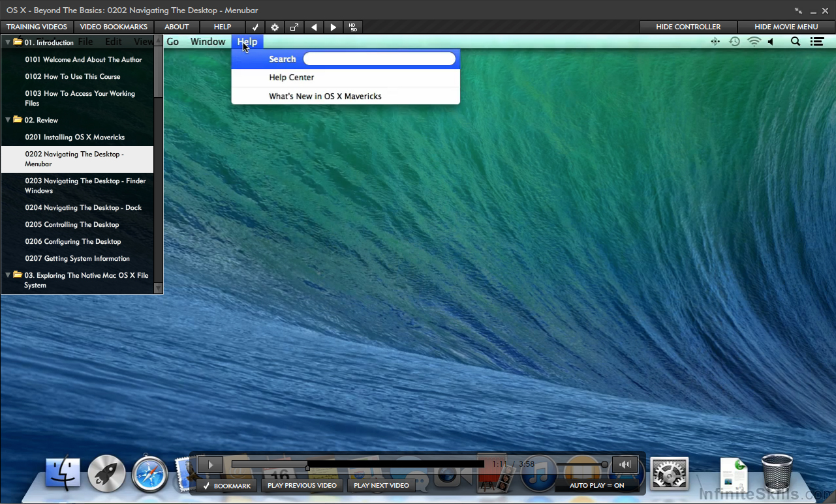The height and width of the screenshot is (504, 836).
Task: Go to previous video with left arrow icon
Action: pyautogui.click(x=314, y=27)
